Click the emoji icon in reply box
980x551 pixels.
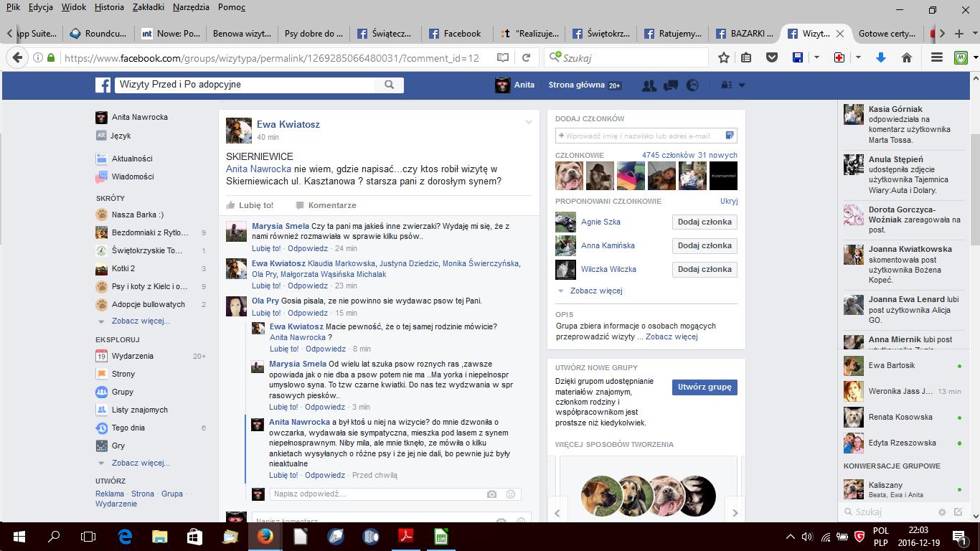tap(511, 494)
